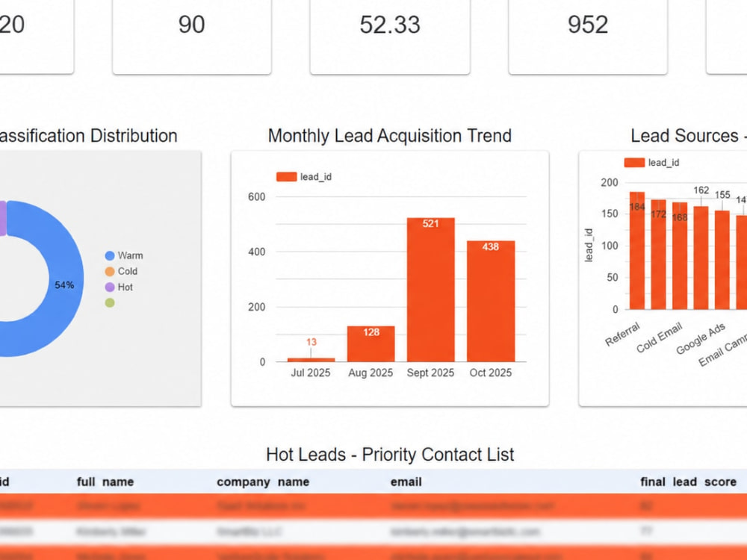Viewport: 747px width, 560px height.
Task: Click the Oct 2025 axis label
Action: tap(491, 373)
